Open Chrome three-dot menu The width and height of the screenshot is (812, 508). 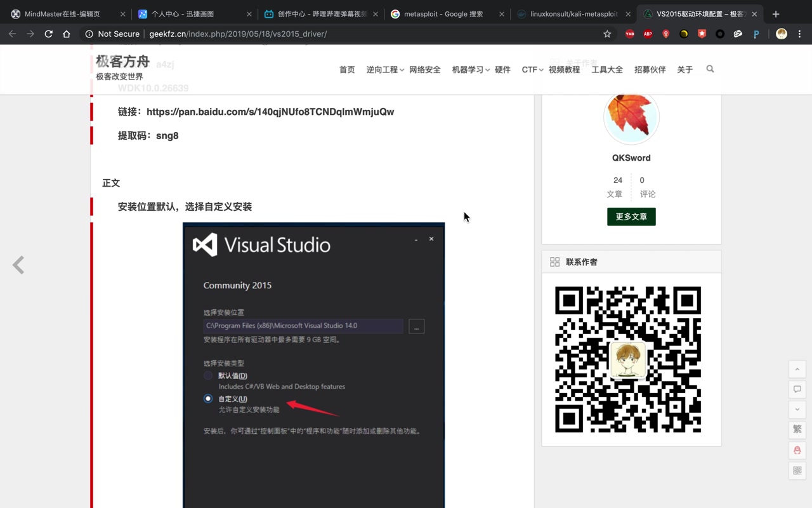click(x=799, y=34)
